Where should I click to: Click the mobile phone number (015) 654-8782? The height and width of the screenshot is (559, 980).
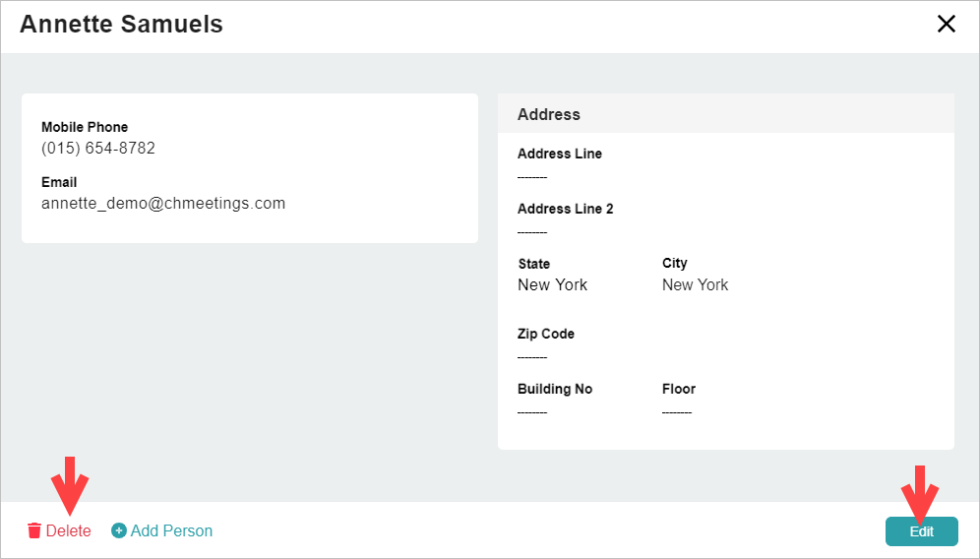98,149
